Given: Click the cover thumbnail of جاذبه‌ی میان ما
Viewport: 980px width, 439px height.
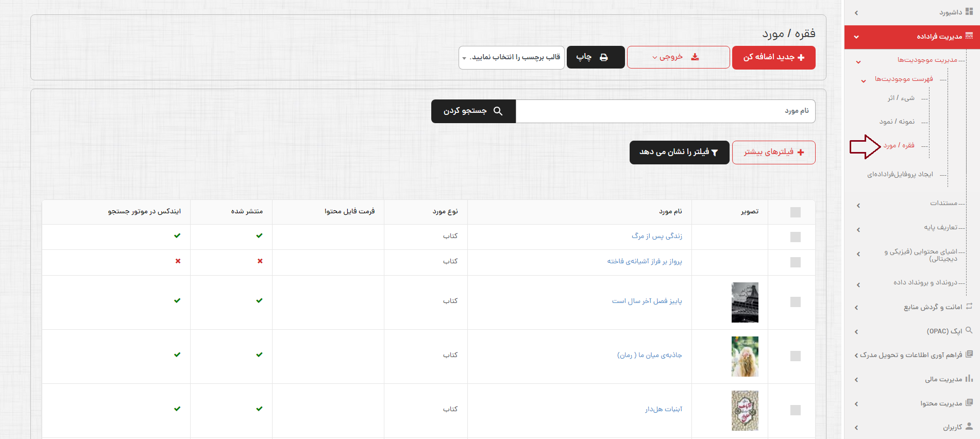Looking at the screenshot, I should tap(745, 356).
